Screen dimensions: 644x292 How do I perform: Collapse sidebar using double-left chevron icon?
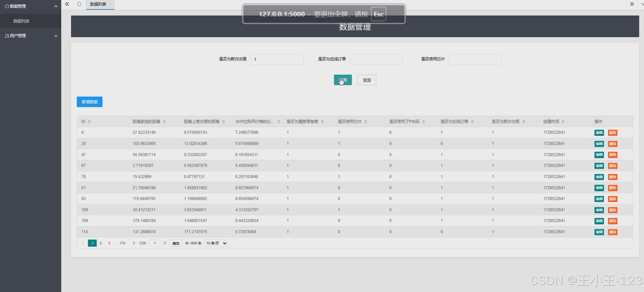(x=67, y=4)
